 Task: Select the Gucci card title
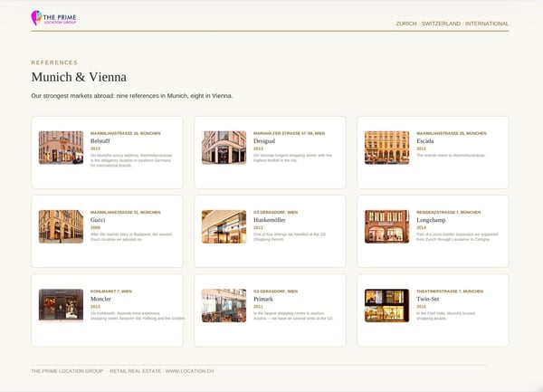coord(98,220)
